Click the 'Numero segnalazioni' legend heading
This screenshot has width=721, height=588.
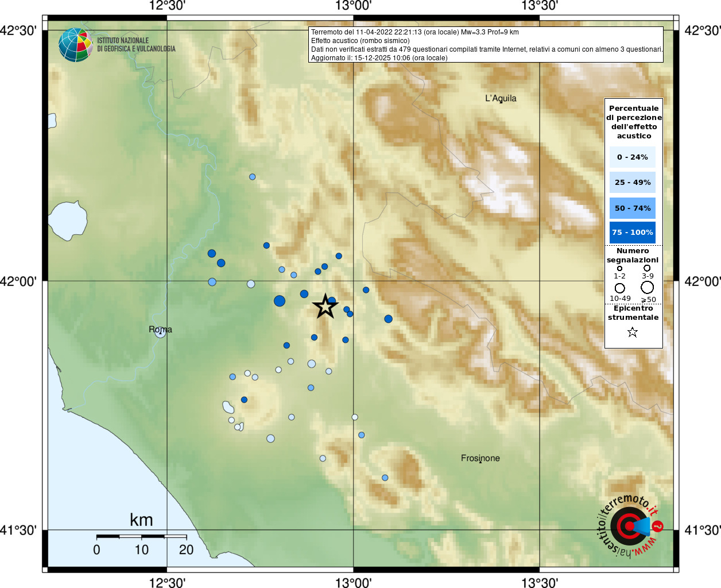pyautogui.click(x=633, y=256)
